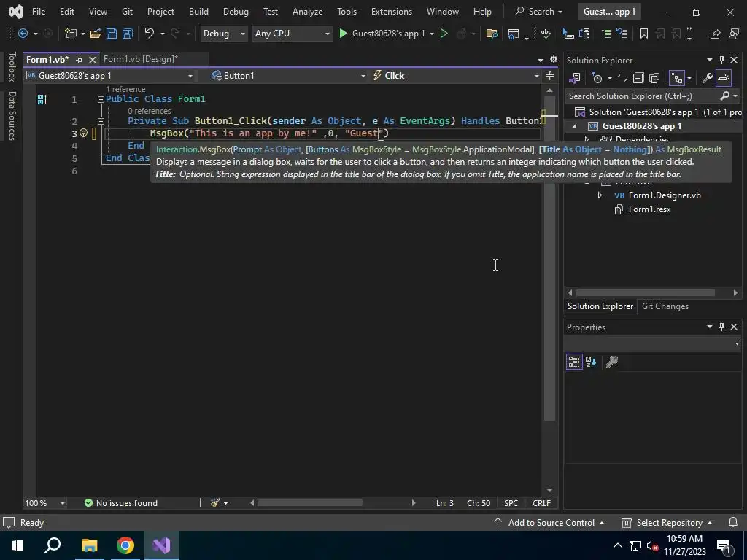The image size is (747, 560).
Task: Split the editor window with split icon
Action: (549, 76)
